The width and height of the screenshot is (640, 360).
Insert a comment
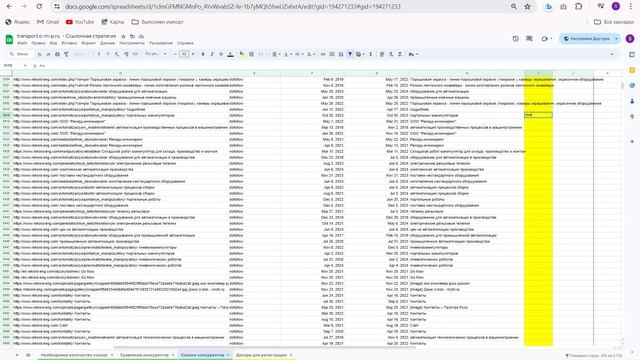[332, 54]
